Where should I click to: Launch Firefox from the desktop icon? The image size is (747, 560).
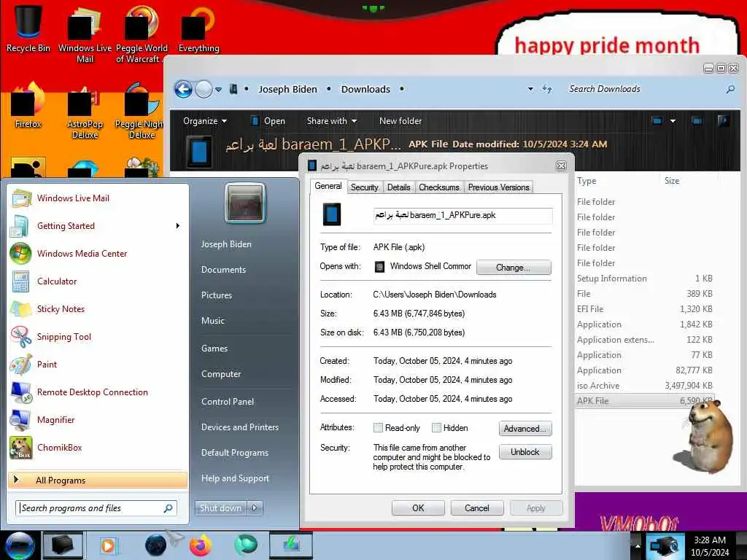click(28, 106)
